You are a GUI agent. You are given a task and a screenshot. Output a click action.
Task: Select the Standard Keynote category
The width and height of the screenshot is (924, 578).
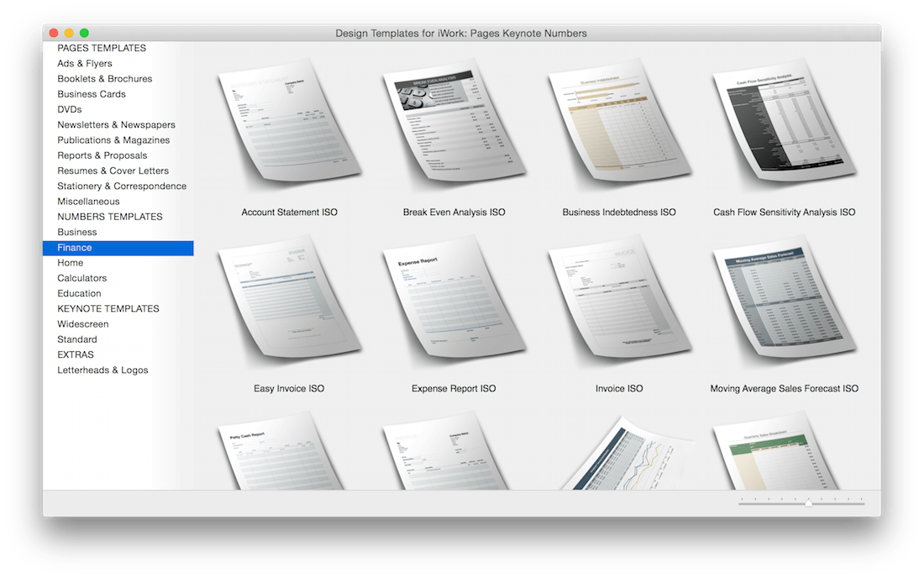click(x=77, y=339)
